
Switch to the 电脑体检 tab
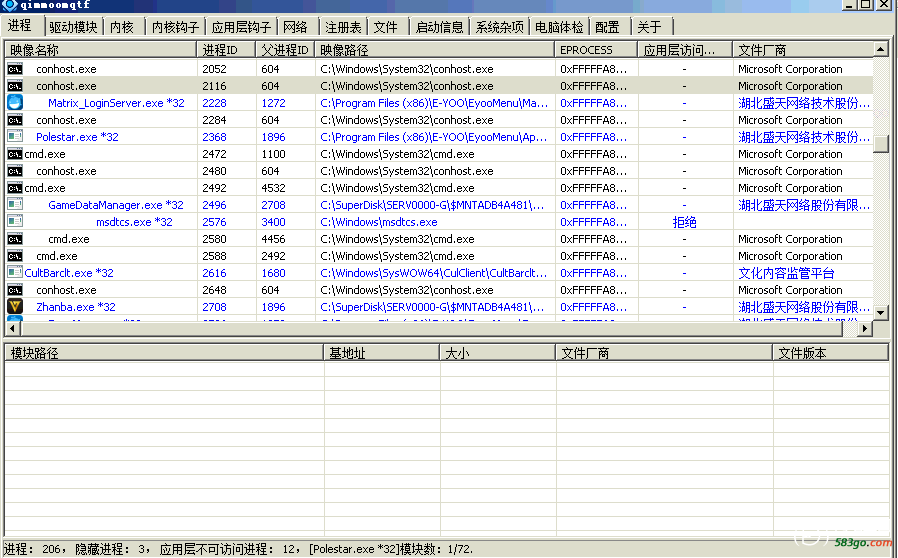tap(559, 27)
